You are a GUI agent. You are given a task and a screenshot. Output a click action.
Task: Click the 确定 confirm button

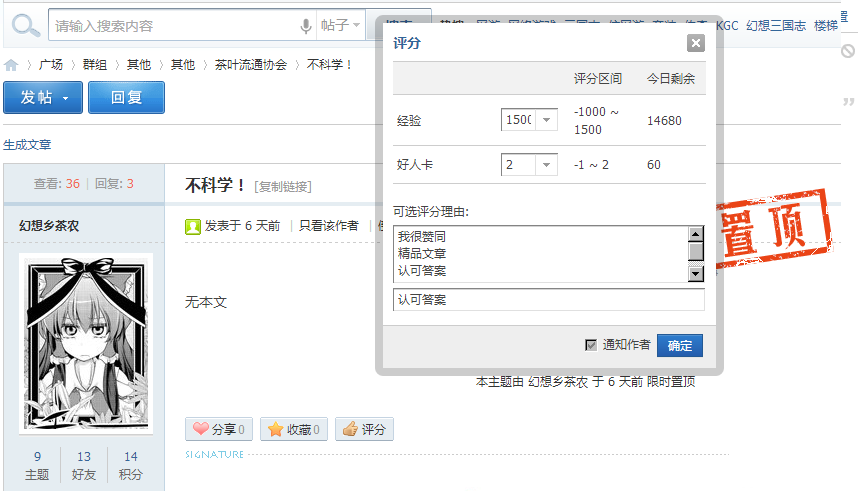point(679,346)
